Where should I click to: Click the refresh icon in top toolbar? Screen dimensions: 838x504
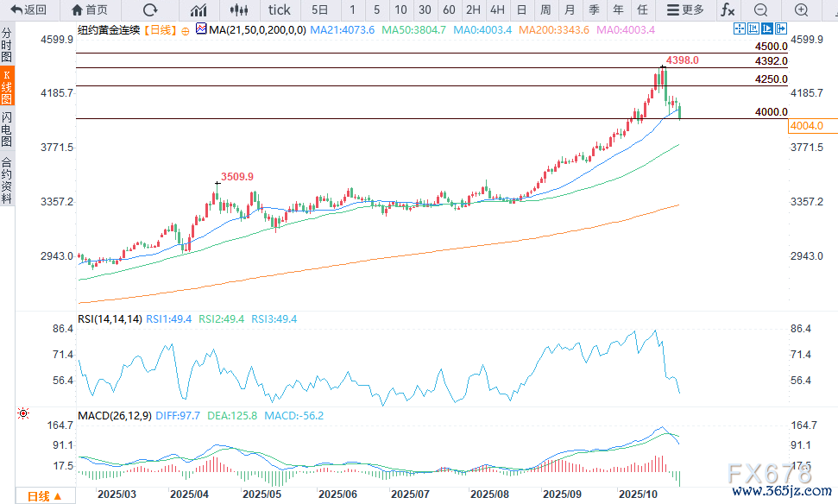[150, 9]
